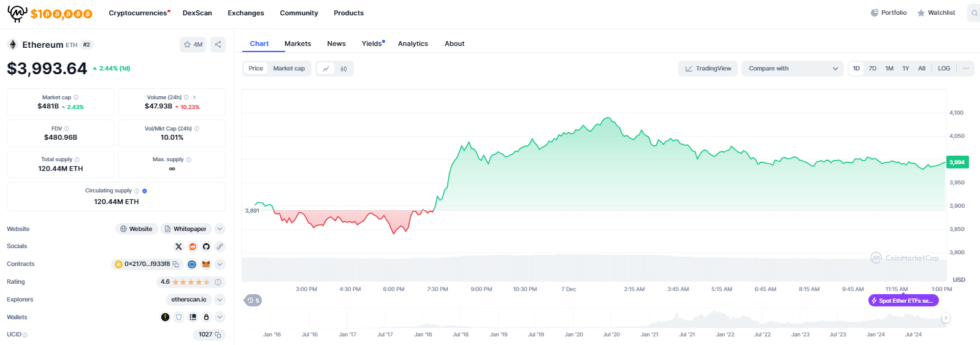Click the Reddit social icon
The width and height of the screenshot is (980, 345).
point(193,246)
